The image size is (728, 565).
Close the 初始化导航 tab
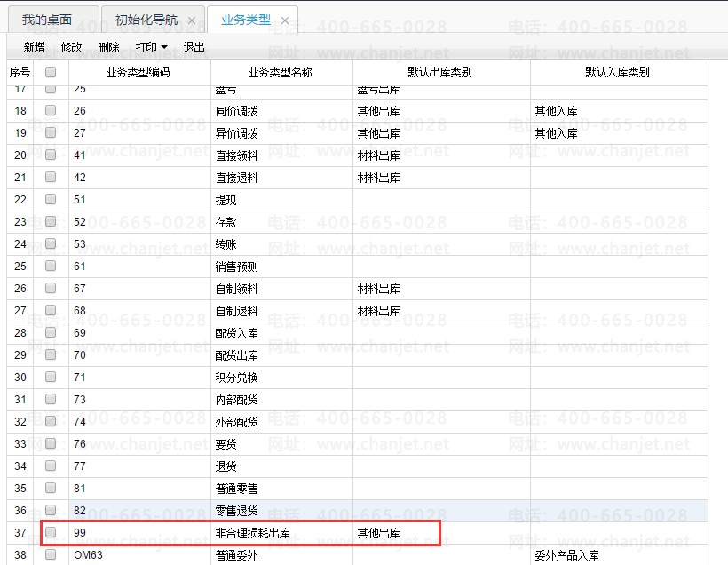(x=191, y=20)
